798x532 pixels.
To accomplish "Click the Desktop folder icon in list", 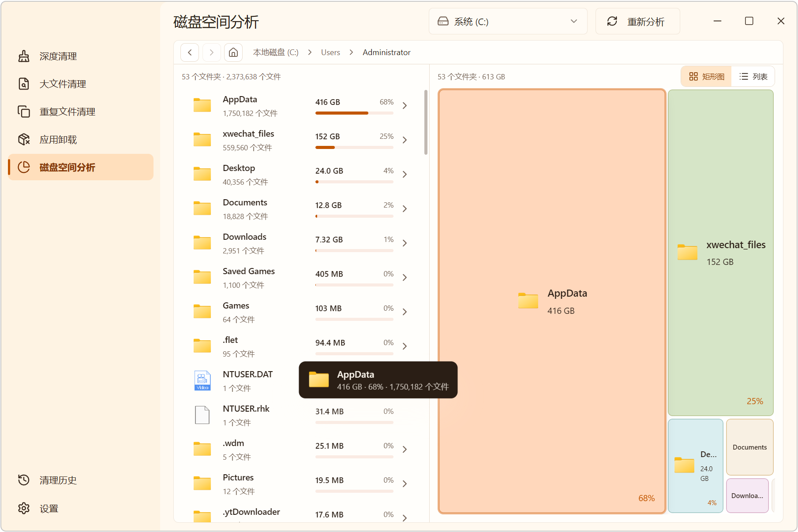I will pos(202,174).
